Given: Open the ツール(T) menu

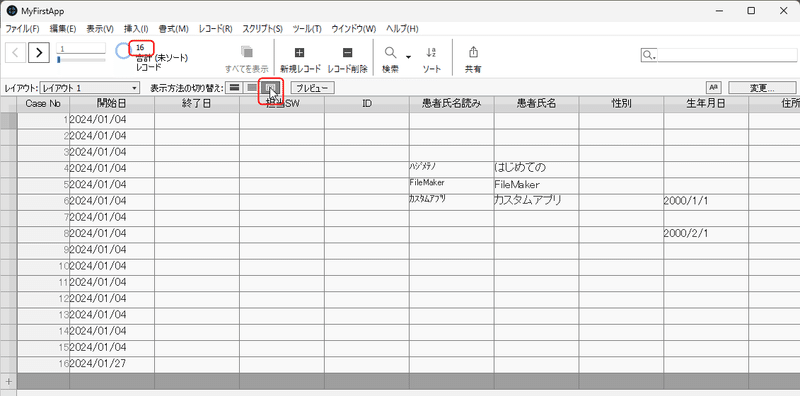Looking at the screenshot, I should point(307,29).
